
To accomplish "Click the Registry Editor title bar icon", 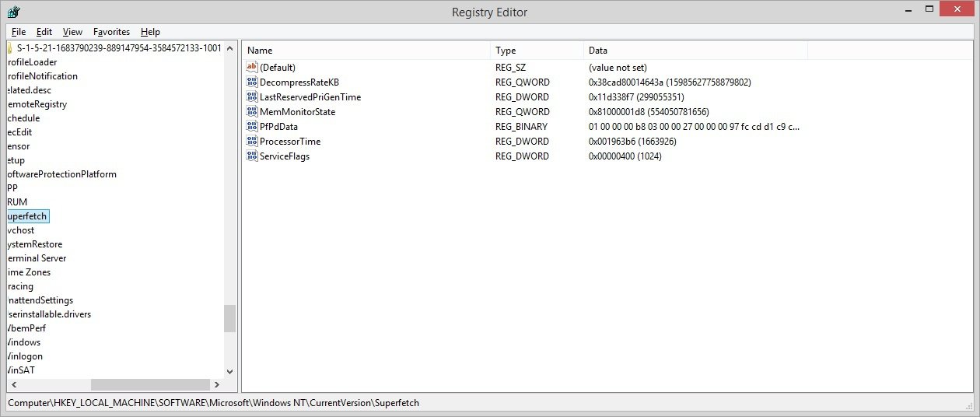I will coord(14,12).
